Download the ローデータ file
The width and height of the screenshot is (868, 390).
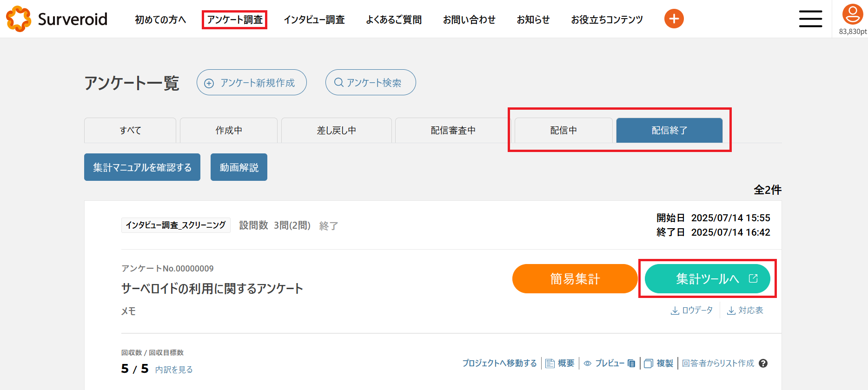[x=692, y=311]
